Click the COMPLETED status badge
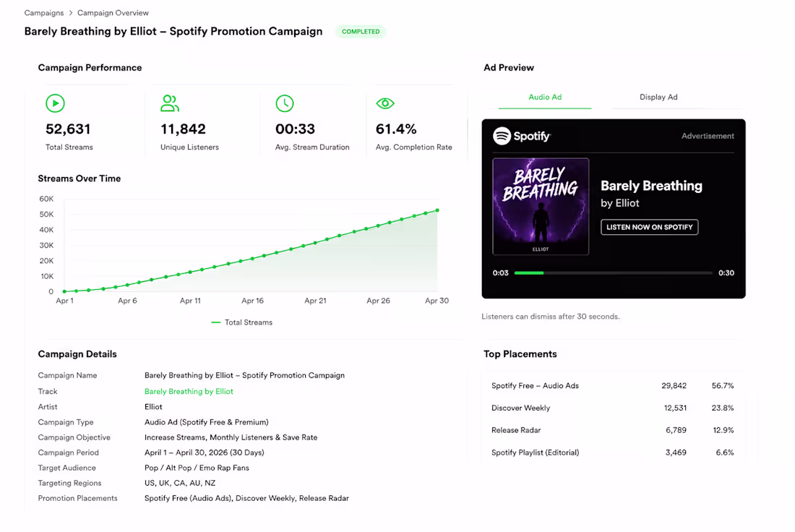 click(x=361, y=32)
